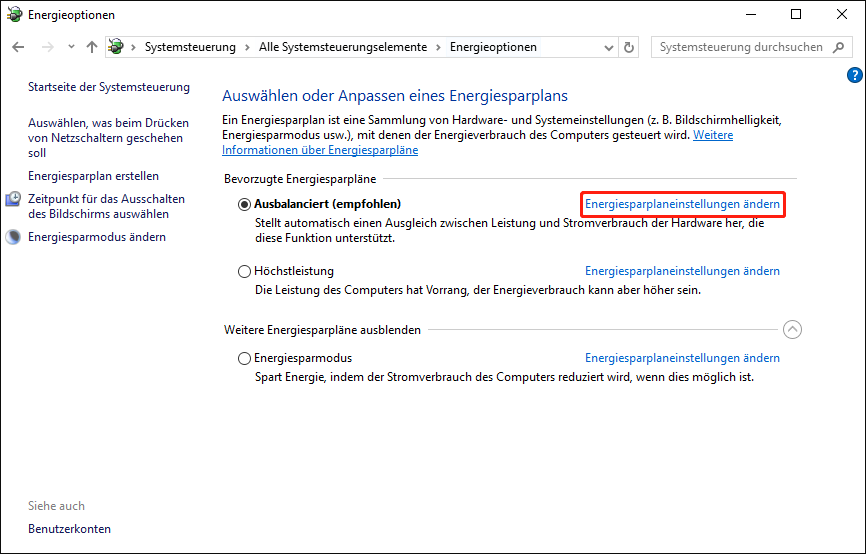Click Energiesparplan erstellen
The image size is (866, 554).
pyautogui.click(x=93, y=176)
